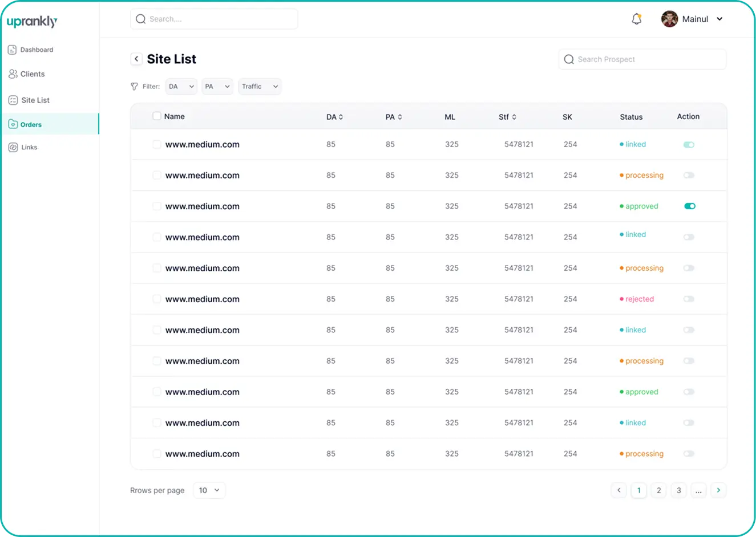Check the last row's checkbox

pos(157,454)
